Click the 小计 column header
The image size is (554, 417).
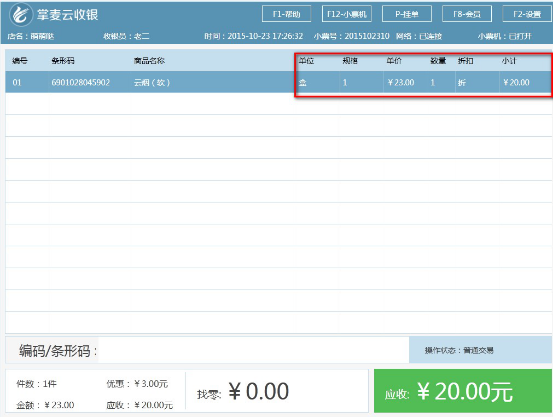(509, 61)
